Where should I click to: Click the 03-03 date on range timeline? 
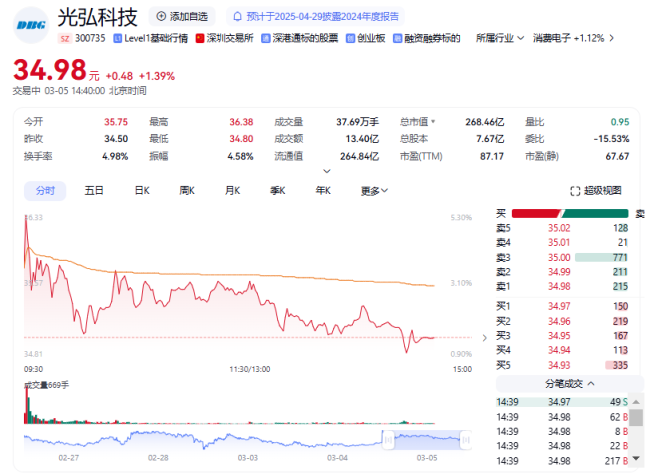247,458
